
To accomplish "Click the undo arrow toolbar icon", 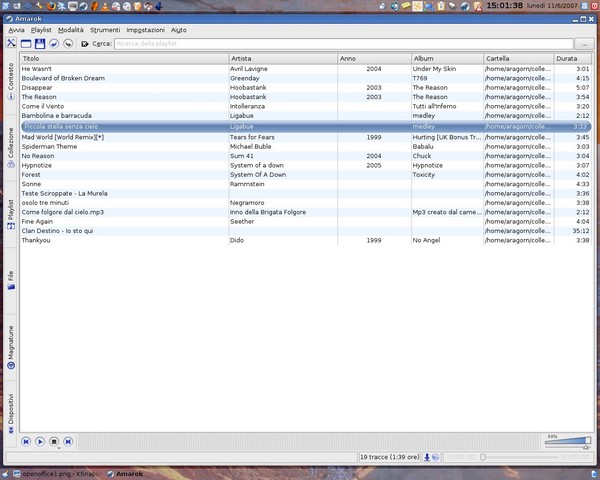I will 54,44.
